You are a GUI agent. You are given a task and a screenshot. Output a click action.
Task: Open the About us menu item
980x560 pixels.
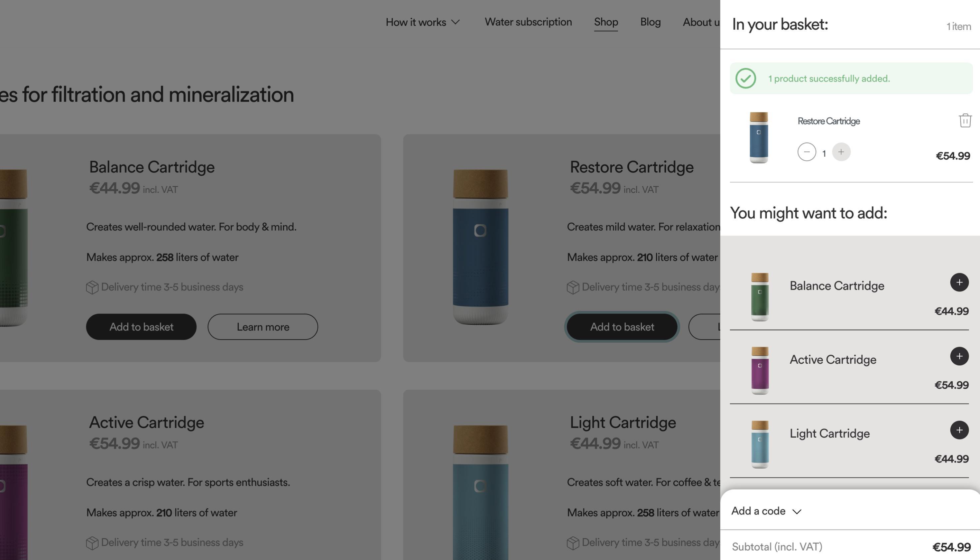pos(701,22)
